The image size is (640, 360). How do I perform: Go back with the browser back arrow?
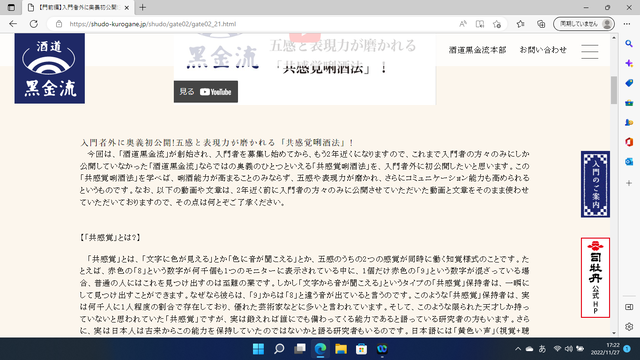pos(13,24)
